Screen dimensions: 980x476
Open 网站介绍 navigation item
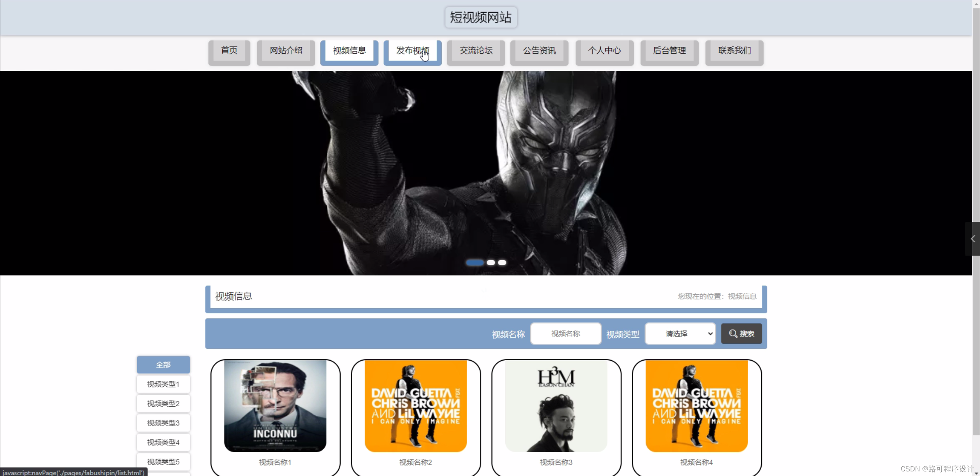[x=286, y=51]
